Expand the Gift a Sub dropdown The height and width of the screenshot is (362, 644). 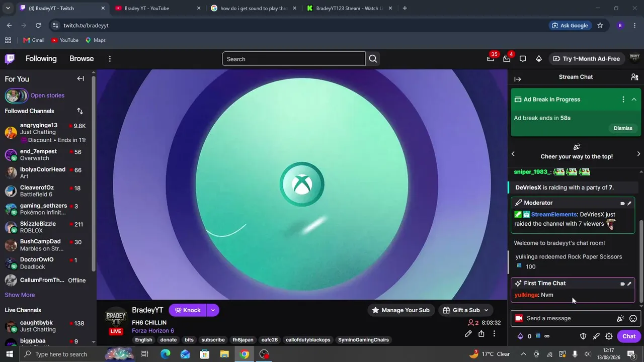coord(486,310)
